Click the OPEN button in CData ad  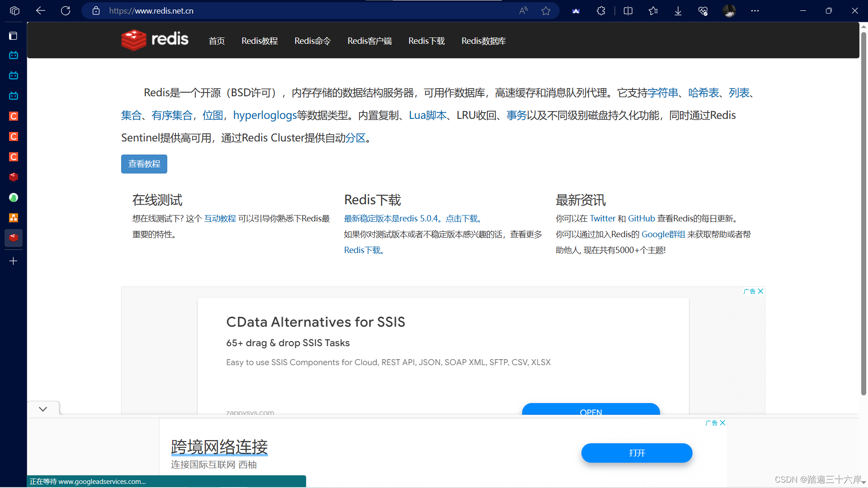[x=591, y=409]
